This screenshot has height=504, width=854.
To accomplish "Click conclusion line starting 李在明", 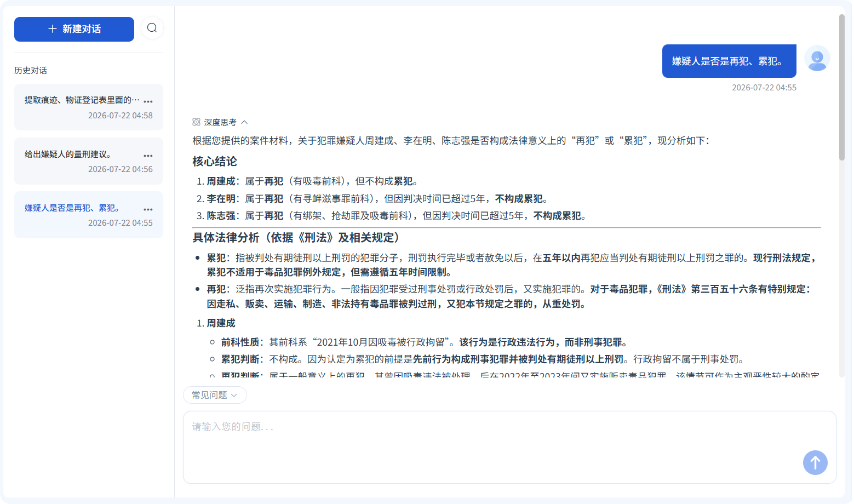I will [377, 199].
